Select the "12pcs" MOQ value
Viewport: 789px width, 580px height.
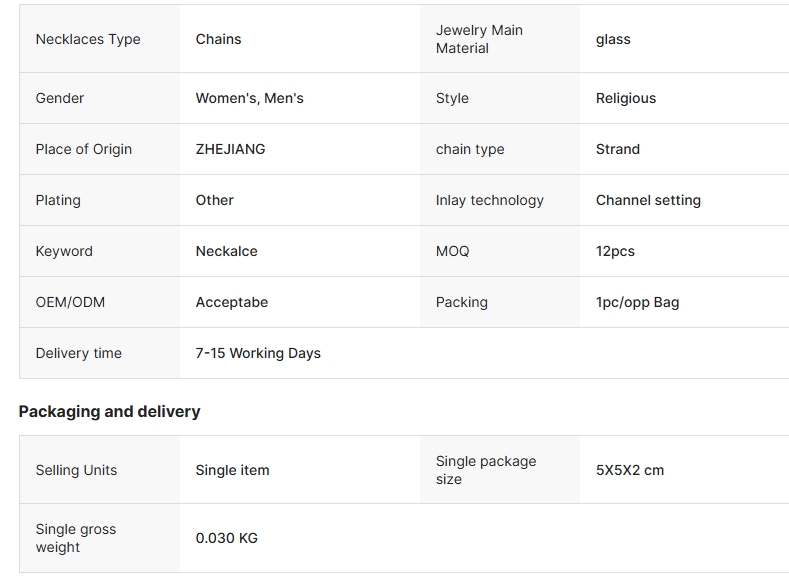coord(615,251)
